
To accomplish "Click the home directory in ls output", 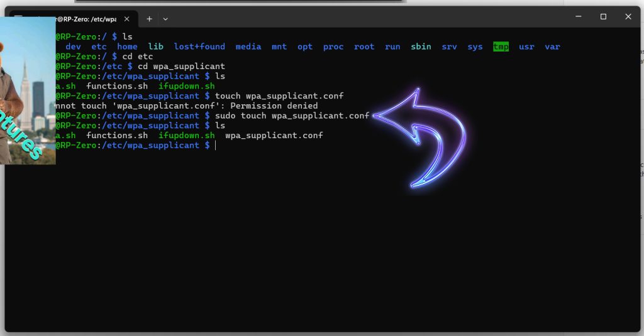I will pyautogui.click(x=127, y=46).
